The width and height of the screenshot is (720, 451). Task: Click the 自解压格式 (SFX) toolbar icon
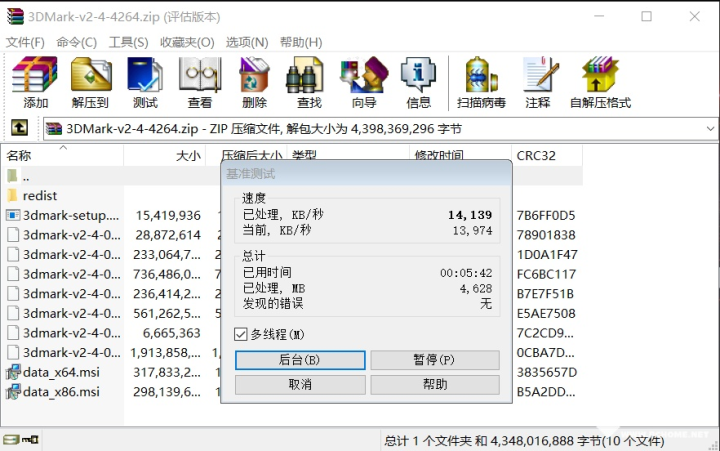600,74
